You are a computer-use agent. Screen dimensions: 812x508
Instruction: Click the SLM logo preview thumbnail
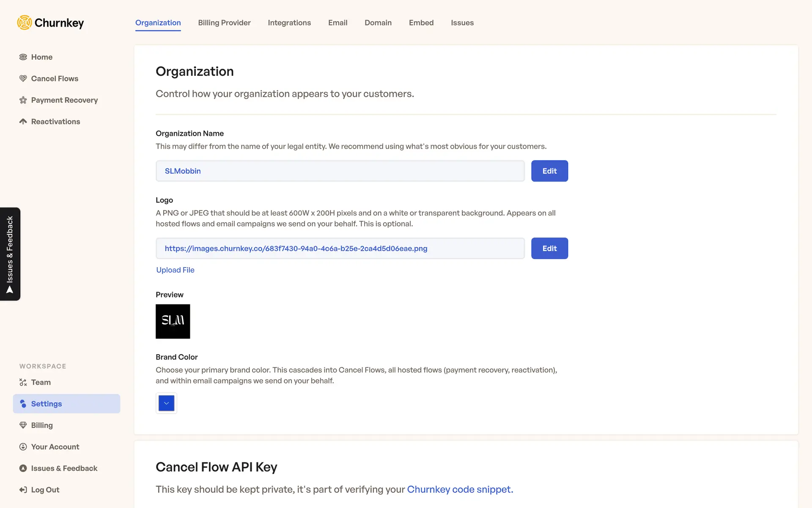(173, 321)
